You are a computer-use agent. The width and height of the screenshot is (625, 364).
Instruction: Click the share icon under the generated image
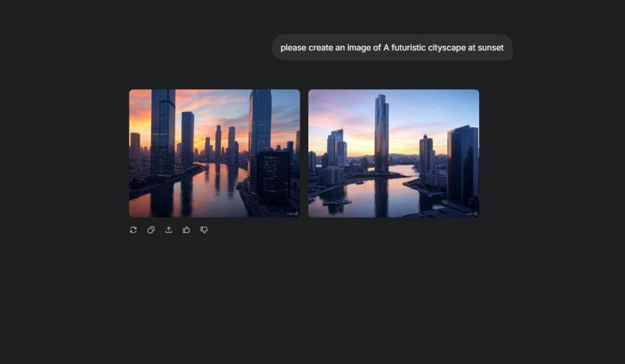168,230
